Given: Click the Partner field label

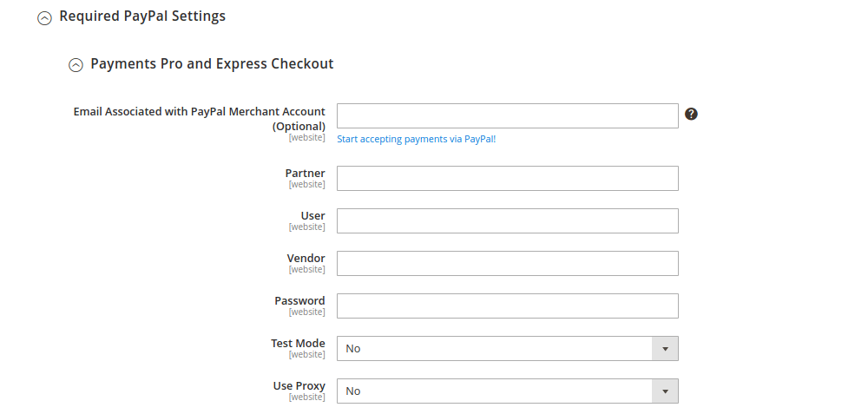Looking at the screenshot, I should [x=305, y=174].
